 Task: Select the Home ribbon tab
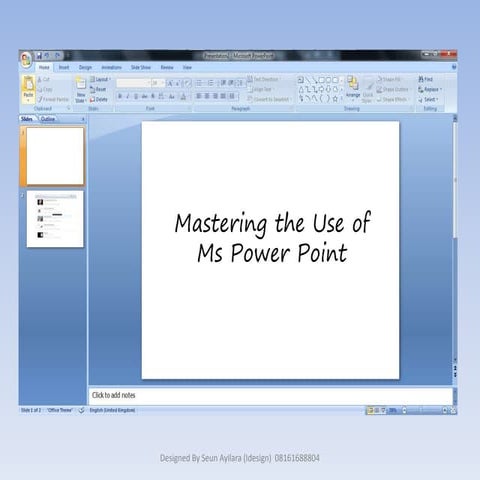[44, 67]
